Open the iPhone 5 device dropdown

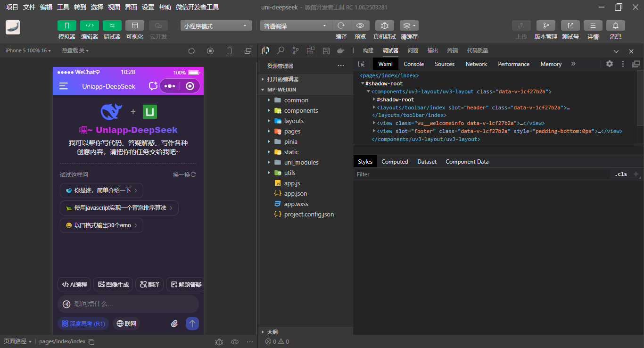click(29, 50)
